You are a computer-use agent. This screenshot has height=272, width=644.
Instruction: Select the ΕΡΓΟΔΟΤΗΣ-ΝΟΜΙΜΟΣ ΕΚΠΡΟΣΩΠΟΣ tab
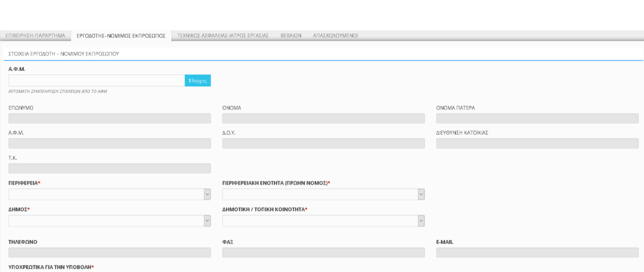(x=121, y=35)
